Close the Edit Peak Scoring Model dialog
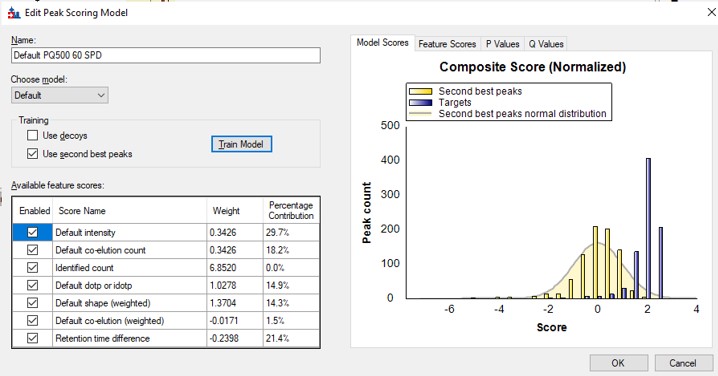 tap(711, 12)
